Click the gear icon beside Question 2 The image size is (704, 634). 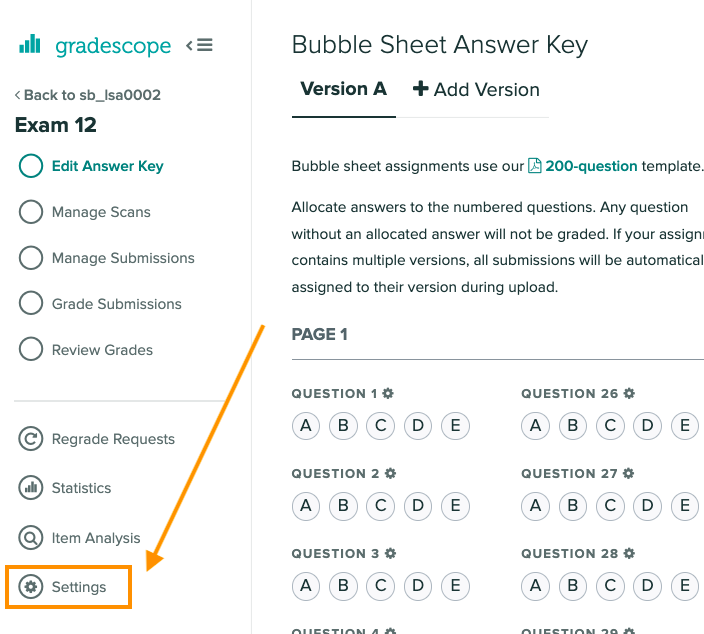pos(391,474)
